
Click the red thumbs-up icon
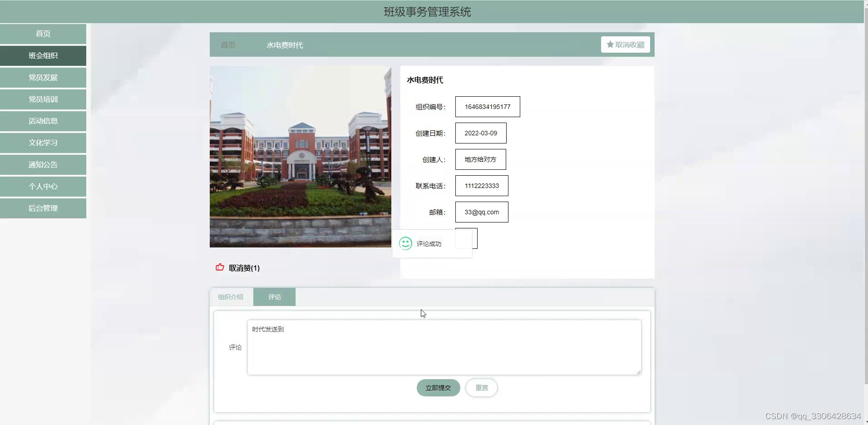coord(220,267)
